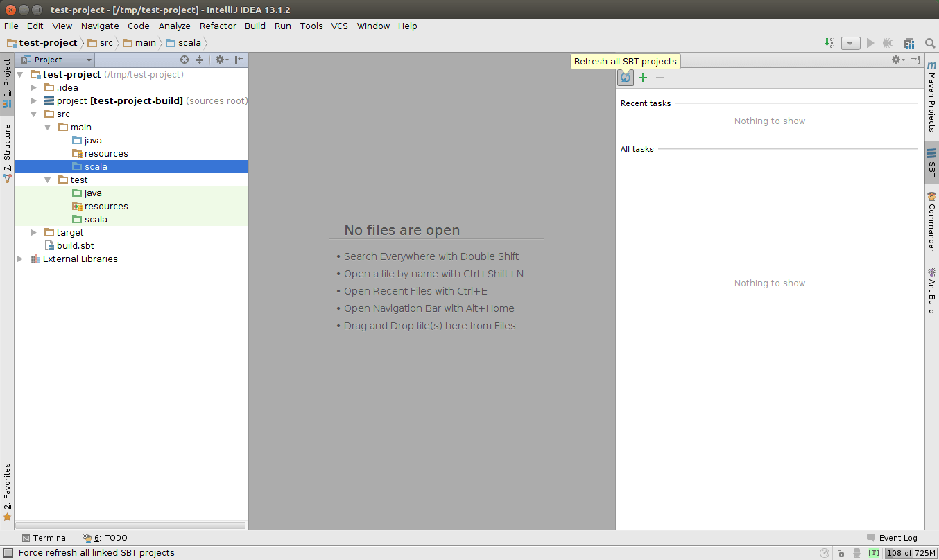Expand the .idea folder arrow

pos(33,87)
